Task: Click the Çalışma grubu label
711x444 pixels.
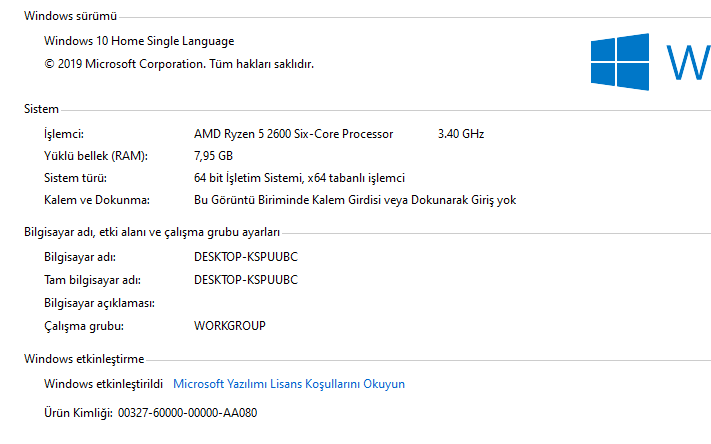Action: point(83,326)
